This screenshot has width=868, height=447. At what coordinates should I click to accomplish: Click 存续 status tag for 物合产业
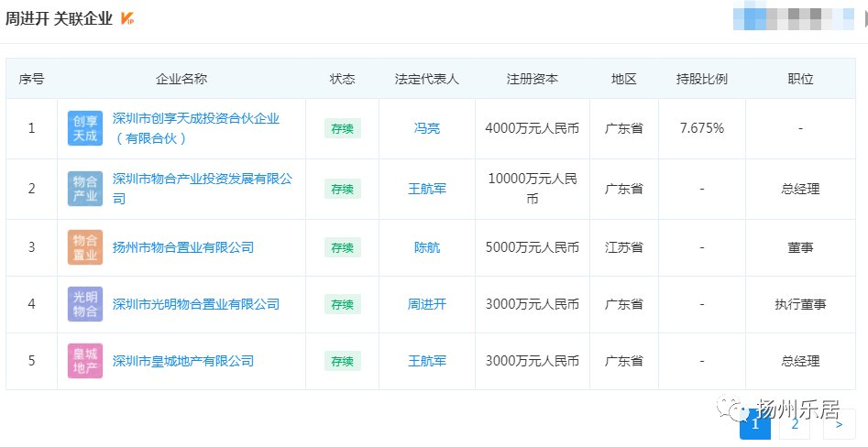[342, 189]
